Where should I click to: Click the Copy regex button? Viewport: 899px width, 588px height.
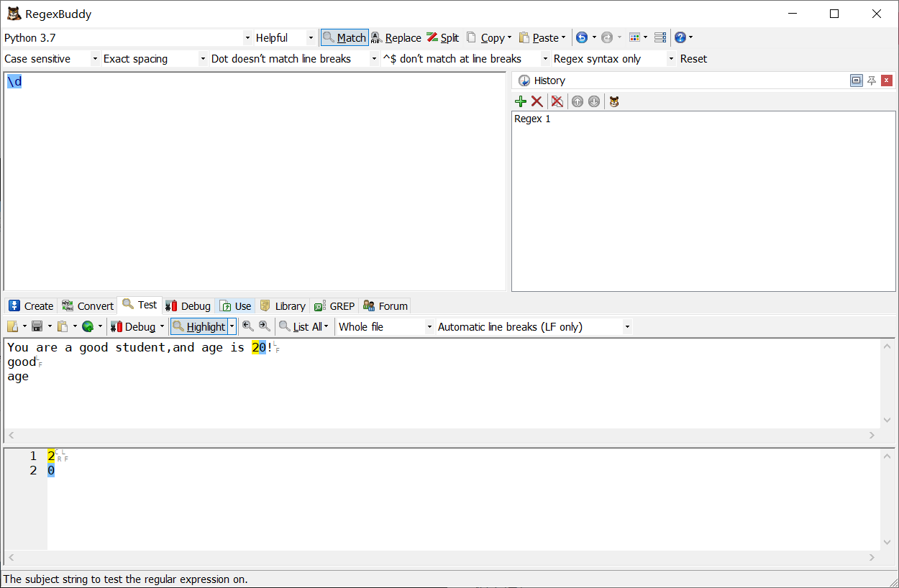[x=485, y=37]
